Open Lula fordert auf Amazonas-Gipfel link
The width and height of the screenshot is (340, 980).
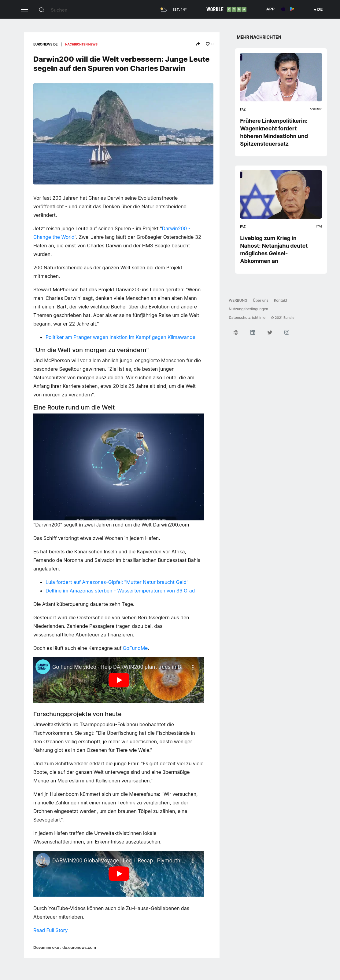pyautogui.click(x=117, y=582)
